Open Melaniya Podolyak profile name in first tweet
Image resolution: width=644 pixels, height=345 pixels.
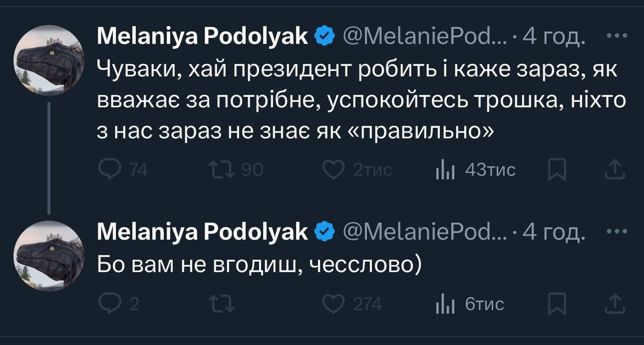pos(202,36)
